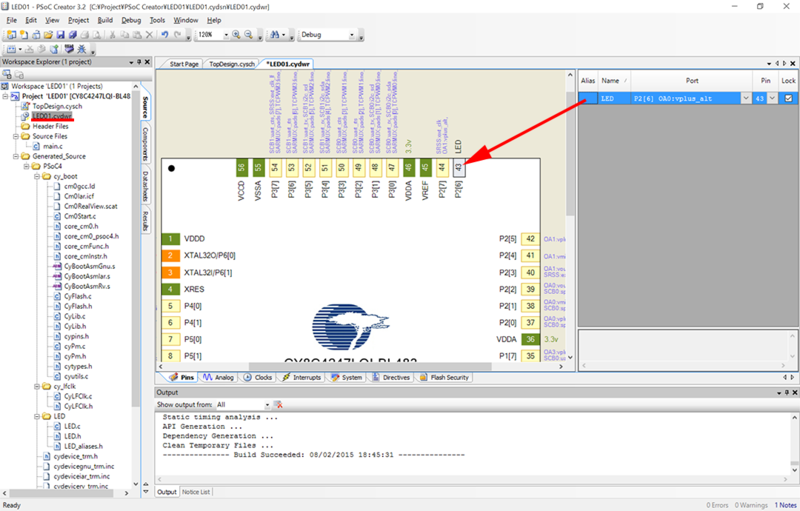The image size is (800, 511).
Task: Select pin 43 P2[6] on chip
Action: 458,167
